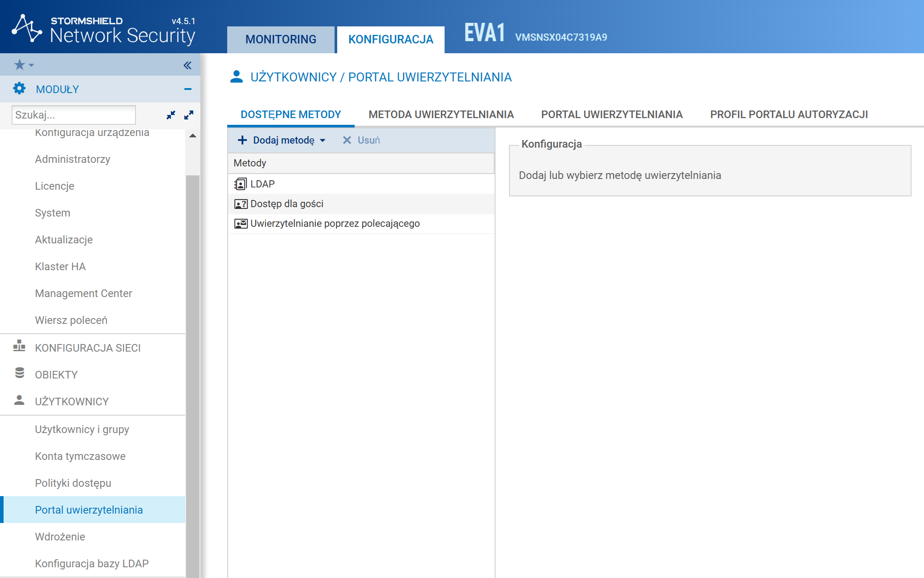Open Konfiguracja bazy LDAP menu item

(x=92, y=564)
